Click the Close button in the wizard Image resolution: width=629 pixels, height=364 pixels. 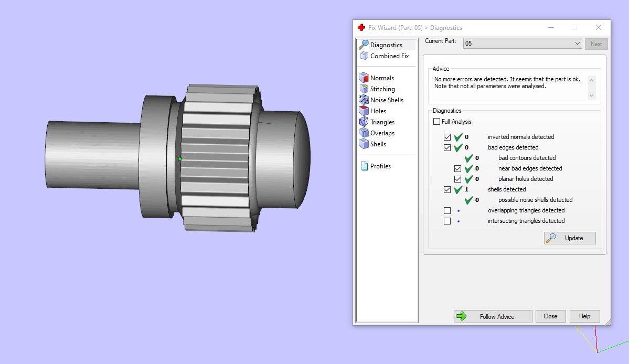(550, 316)
